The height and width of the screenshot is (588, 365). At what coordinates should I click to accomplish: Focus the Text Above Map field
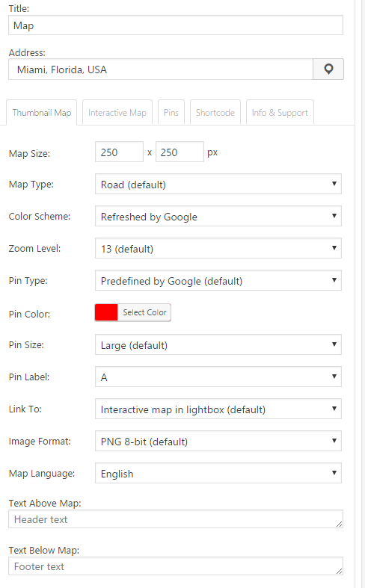pyautogui.click(x=176, y=519)
